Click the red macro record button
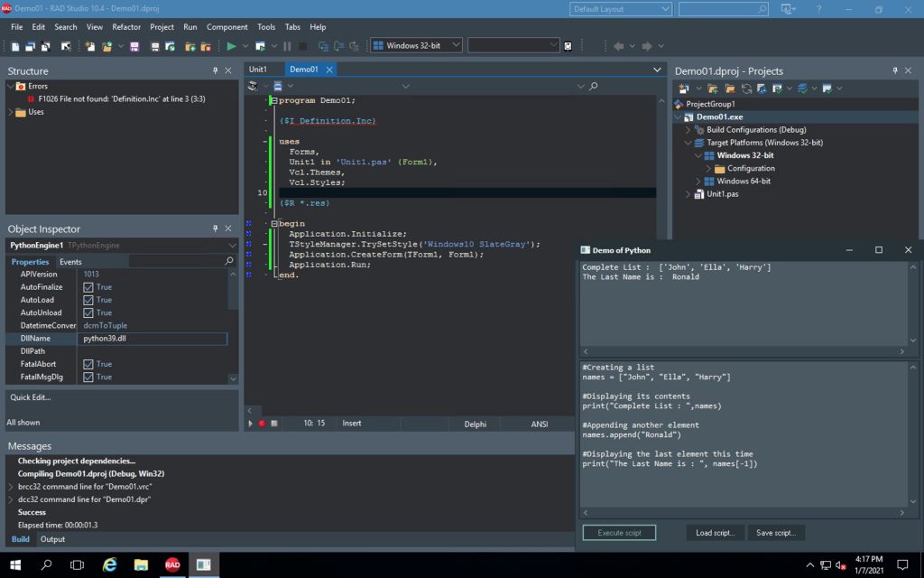 click(263, 424)
